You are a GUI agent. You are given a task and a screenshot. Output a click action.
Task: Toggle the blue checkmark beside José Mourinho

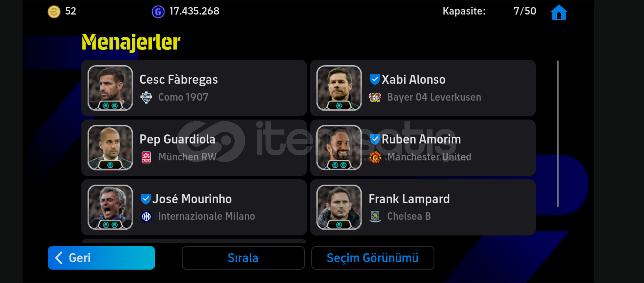146,199
